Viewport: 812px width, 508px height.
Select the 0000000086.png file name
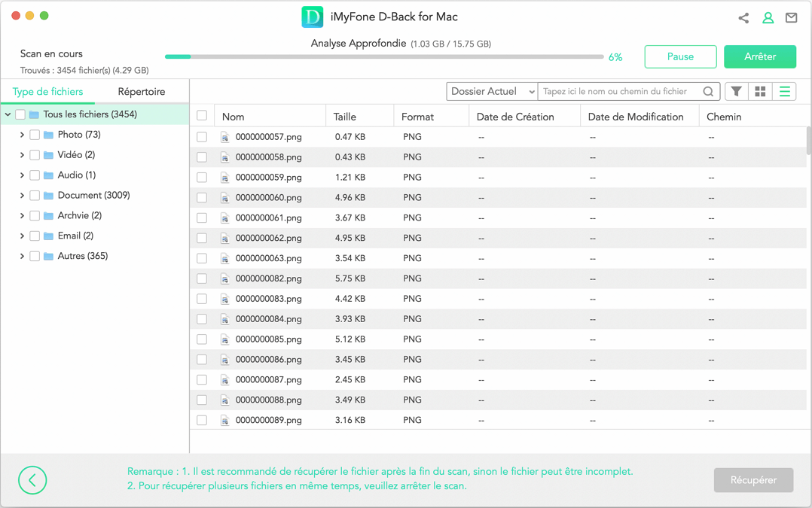[x=268, y=360]
